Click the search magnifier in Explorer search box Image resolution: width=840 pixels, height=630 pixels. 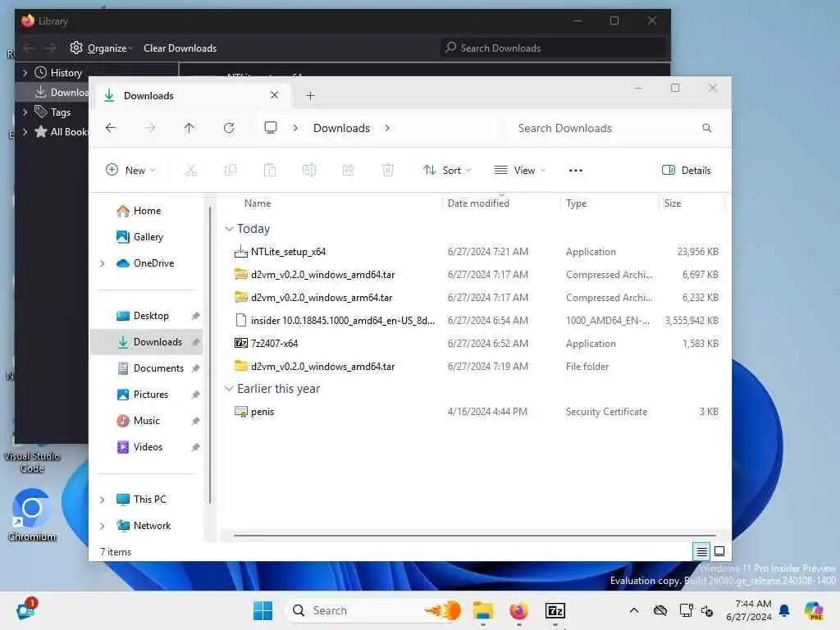pyautogui.click(x=706, y=128)
